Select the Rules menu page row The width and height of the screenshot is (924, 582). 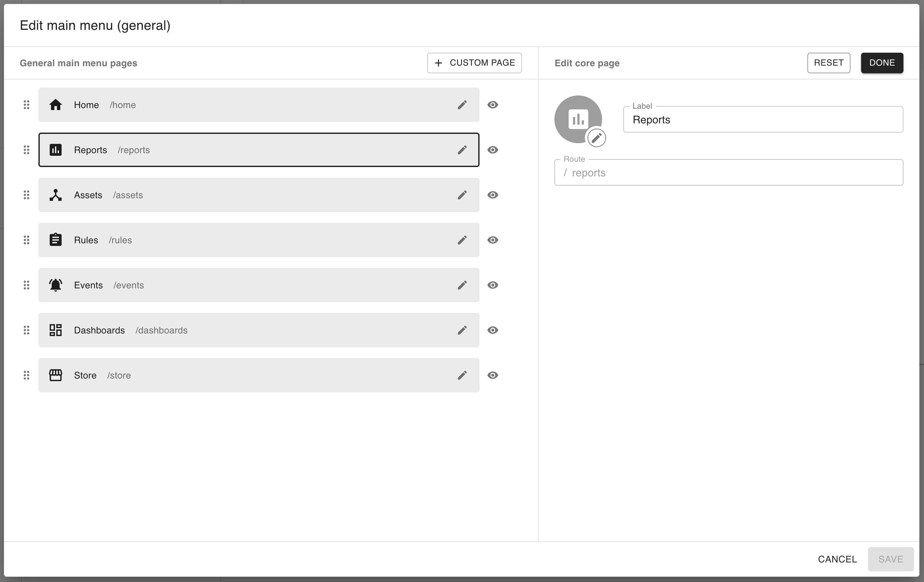(246, 240)
